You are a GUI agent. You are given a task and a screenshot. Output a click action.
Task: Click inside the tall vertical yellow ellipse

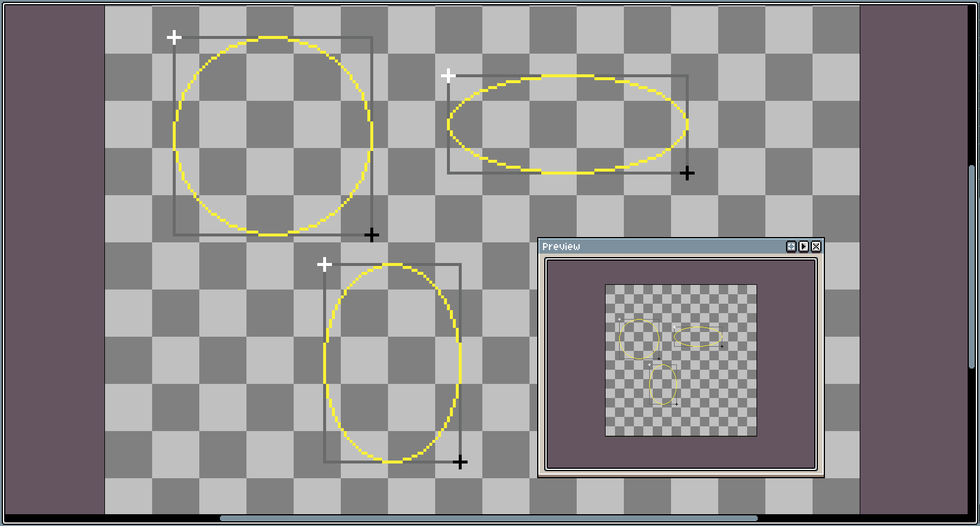[392, 363]
